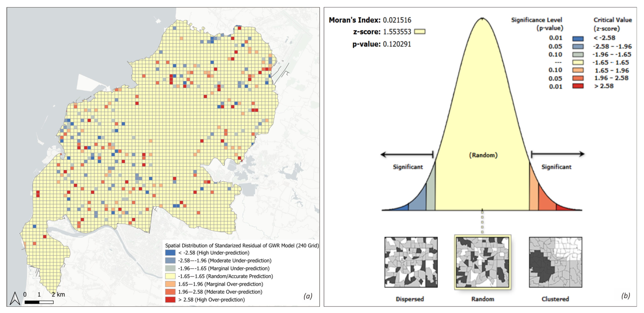Click the highlighted Random pattern thumbnail
The image size is (644, 313).
pyautogui.click(x=482, y=262)
